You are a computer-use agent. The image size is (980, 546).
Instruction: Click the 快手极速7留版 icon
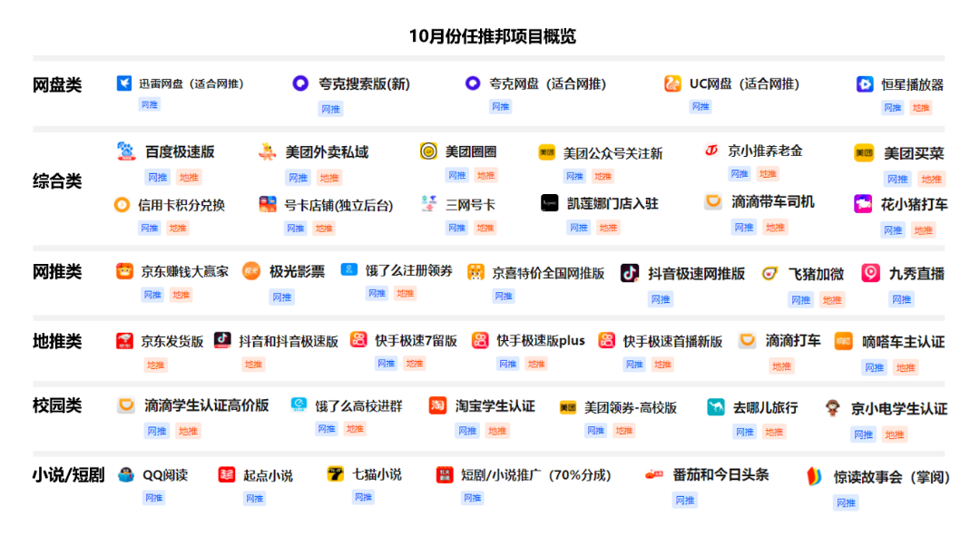[x=358, y=340]
